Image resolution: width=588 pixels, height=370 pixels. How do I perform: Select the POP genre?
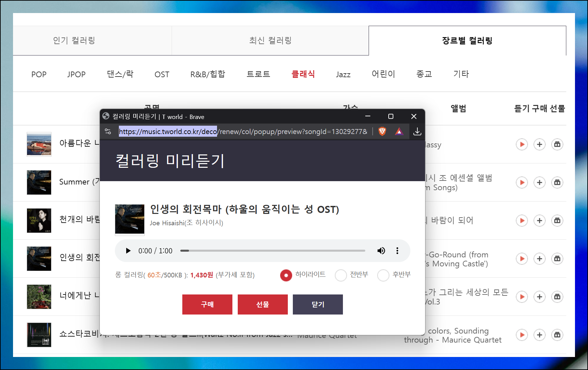click(39, 74)
